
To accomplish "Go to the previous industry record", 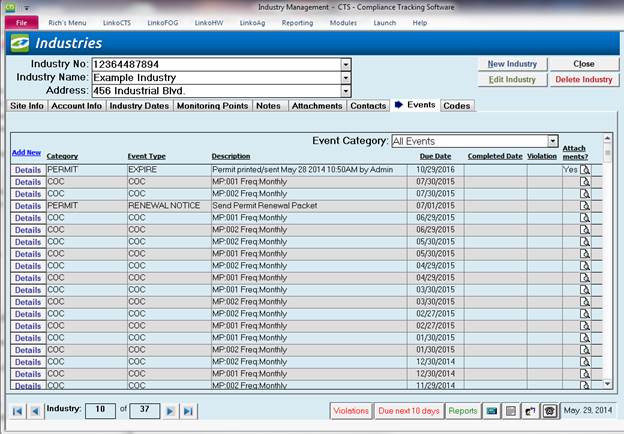I will coord(35,410).
